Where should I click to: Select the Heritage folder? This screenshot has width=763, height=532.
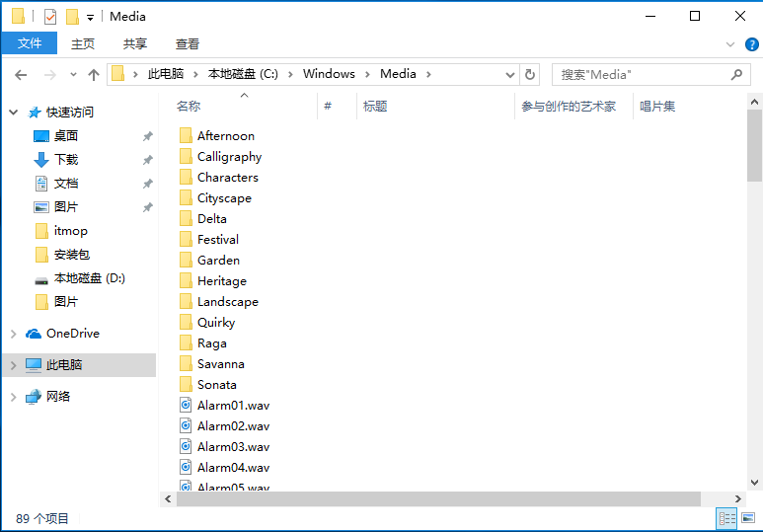(222, 281)
